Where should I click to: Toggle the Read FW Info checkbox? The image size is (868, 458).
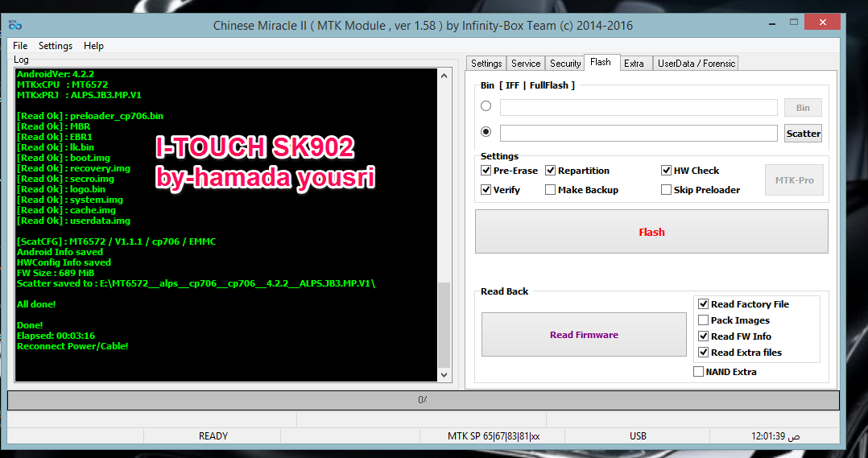pyautogui.click(x=704, y=336)
